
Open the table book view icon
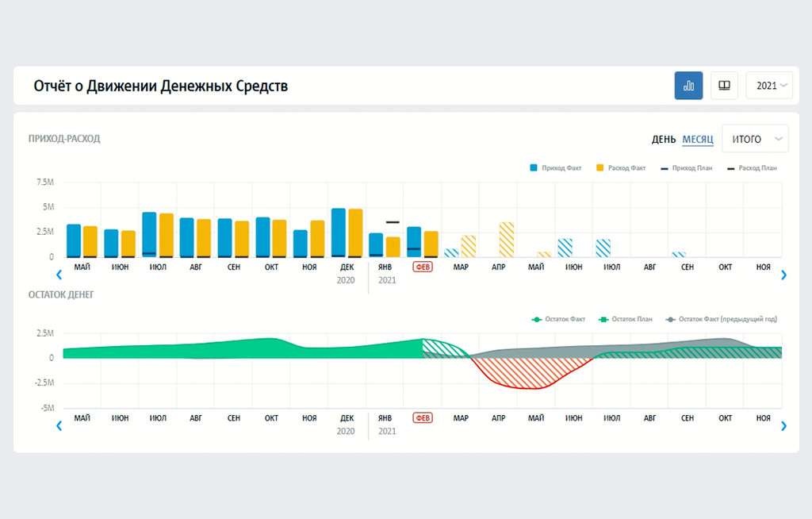coord(724,86)
